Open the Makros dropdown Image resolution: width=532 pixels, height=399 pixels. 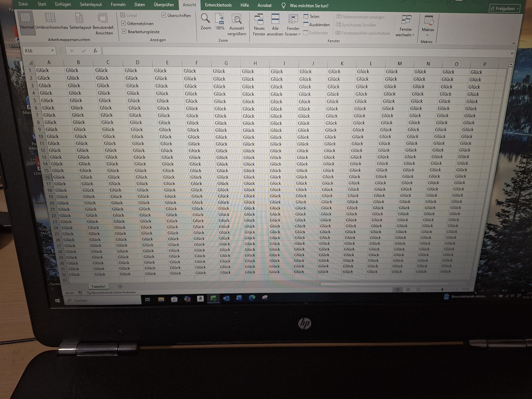pos(427,35)
